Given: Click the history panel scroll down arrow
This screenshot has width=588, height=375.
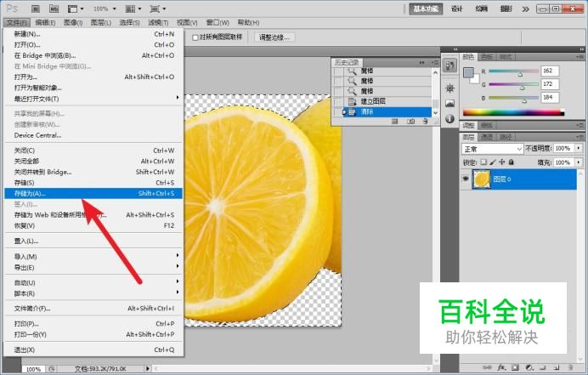Looking at the screenshot, I should point(435,112).
